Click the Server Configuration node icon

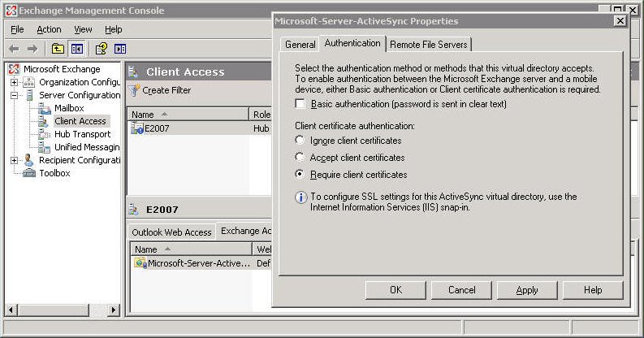coord(29,95)
